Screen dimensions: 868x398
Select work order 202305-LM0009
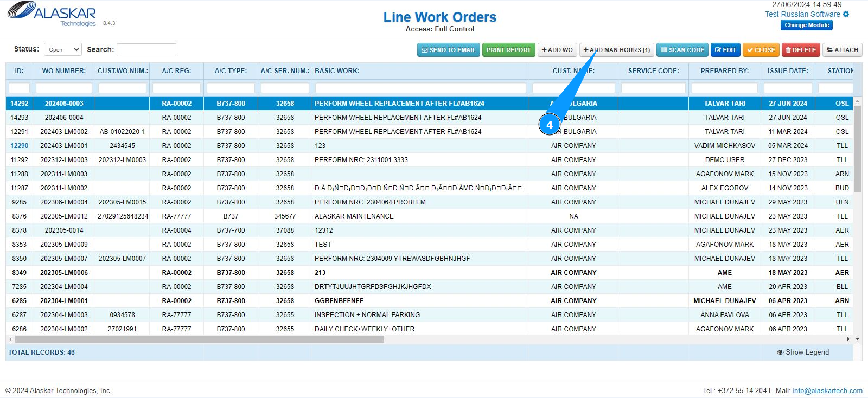[429, 245]
